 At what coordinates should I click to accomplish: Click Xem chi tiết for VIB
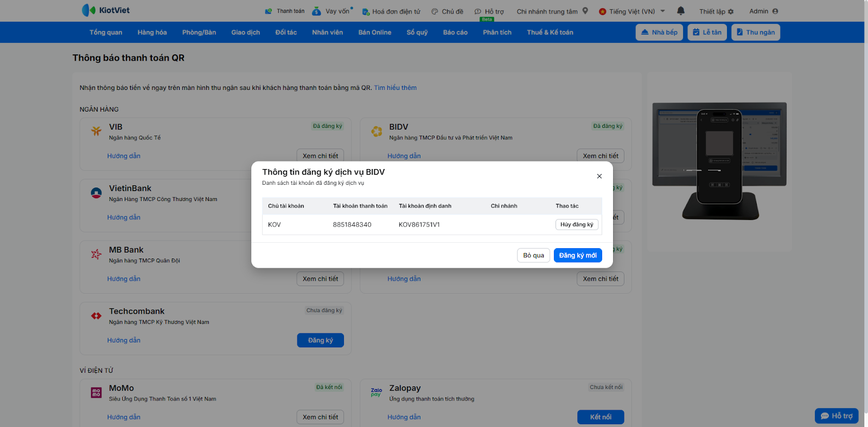coord(321,156)
